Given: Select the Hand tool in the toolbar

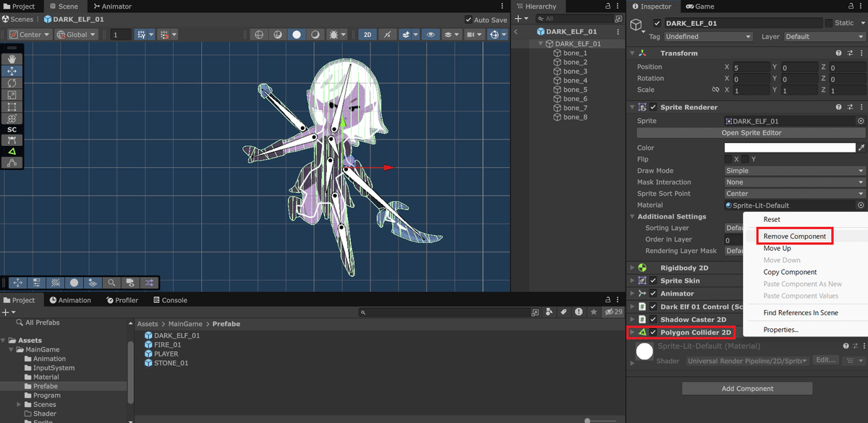Looking at the screenshot, I should coord(12,59).
